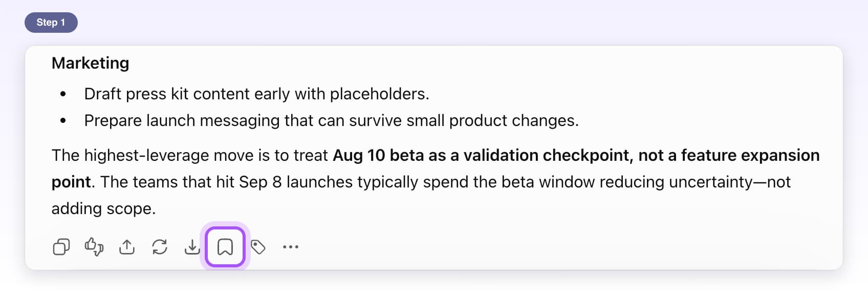The height and width of the screenshot is (295, 868).
Task: Click the bullet about launch messaging
Action: click(x=331, y=120)
